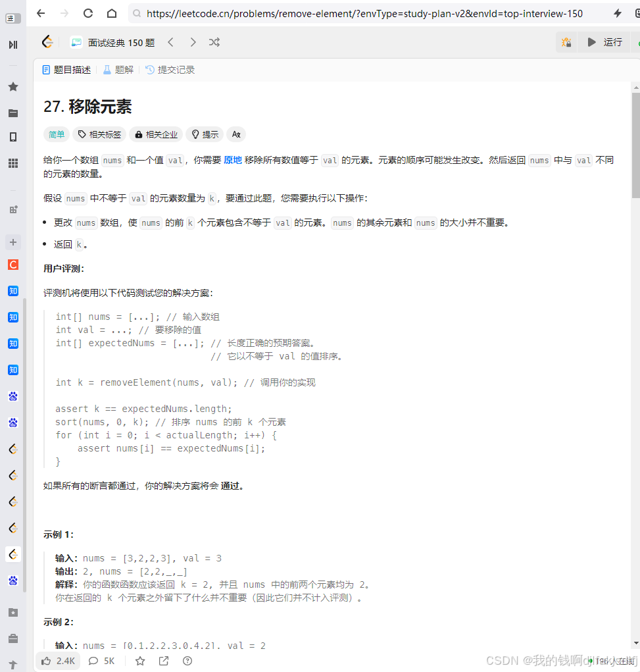This screenshot has height=672, width=640.
Task: Click the code line int k = removeElement
Action: click(x=185, y=382)
